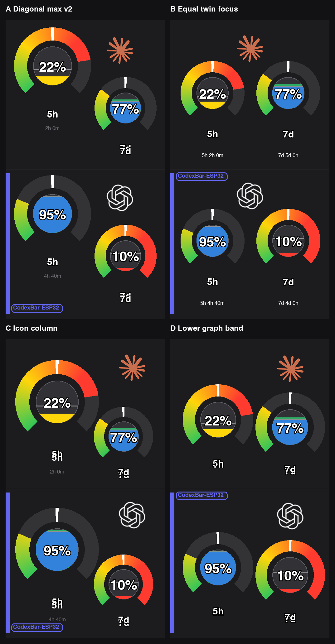Click the OpenAI logo in panel D
This screenshot has height=644, width=335.
tap(290, 516)
